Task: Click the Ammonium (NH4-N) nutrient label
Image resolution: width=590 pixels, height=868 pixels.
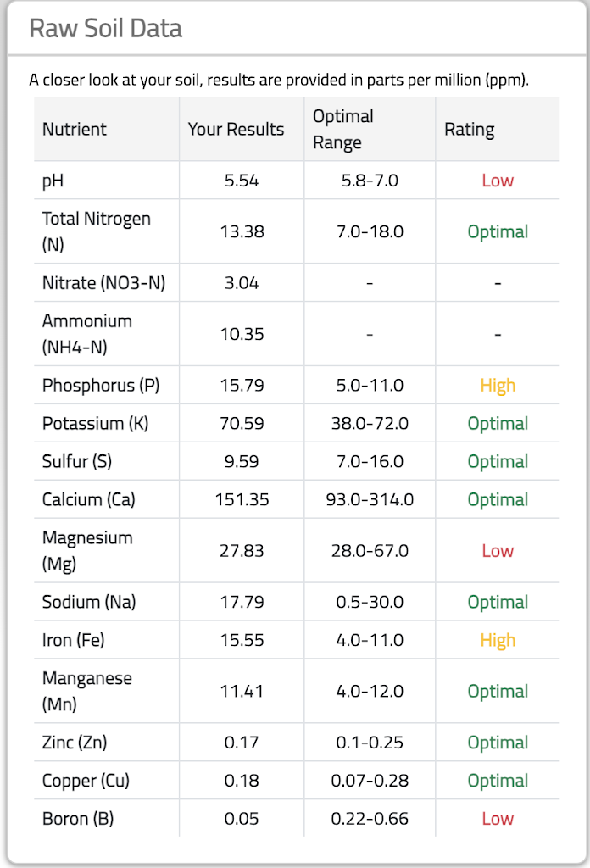Action: (87, 334)
